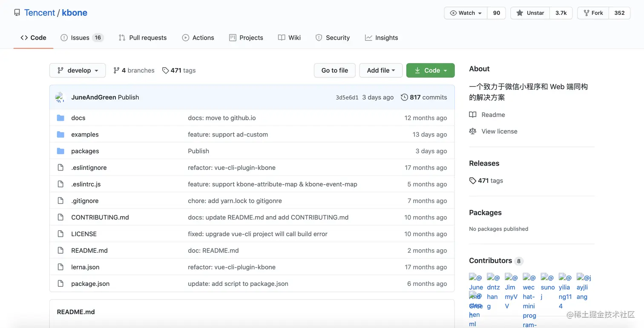The width and height of the screenshot is (644, 328).
Task: Click the LICENSE file icon
Action: [x=60, y=234]
